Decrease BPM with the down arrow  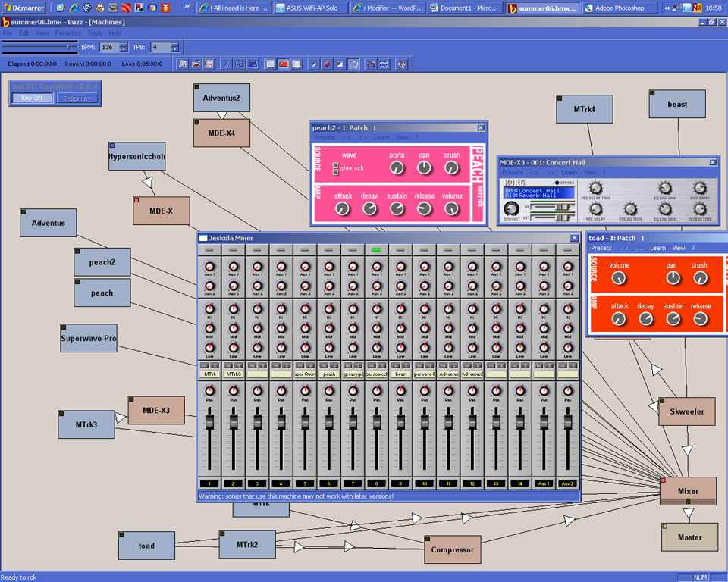[x=124, y=50]
